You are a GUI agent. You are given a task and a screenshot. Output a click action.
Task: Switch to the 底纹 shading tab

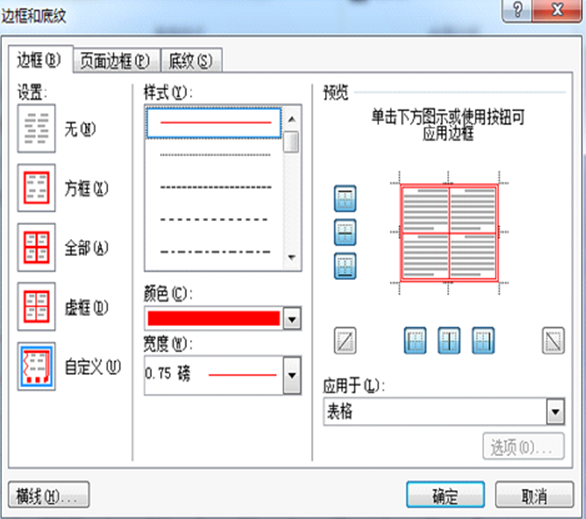(191, 60)
